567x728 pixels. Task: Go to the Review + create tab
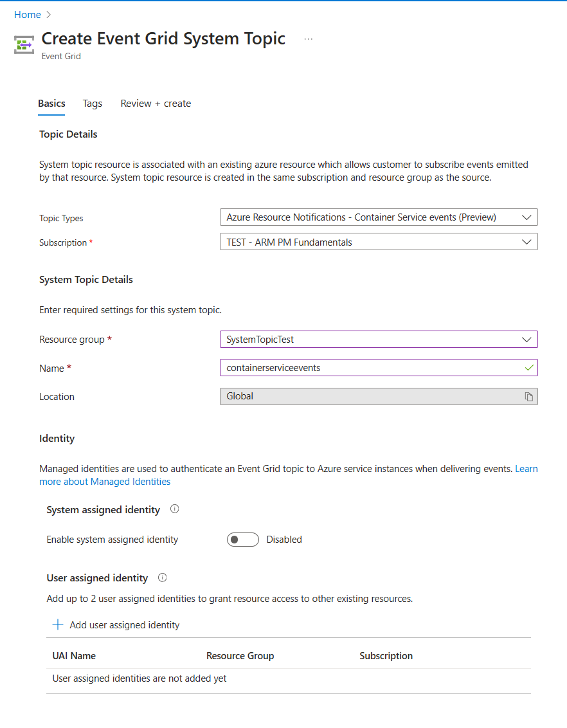click(x=156, y=104)
